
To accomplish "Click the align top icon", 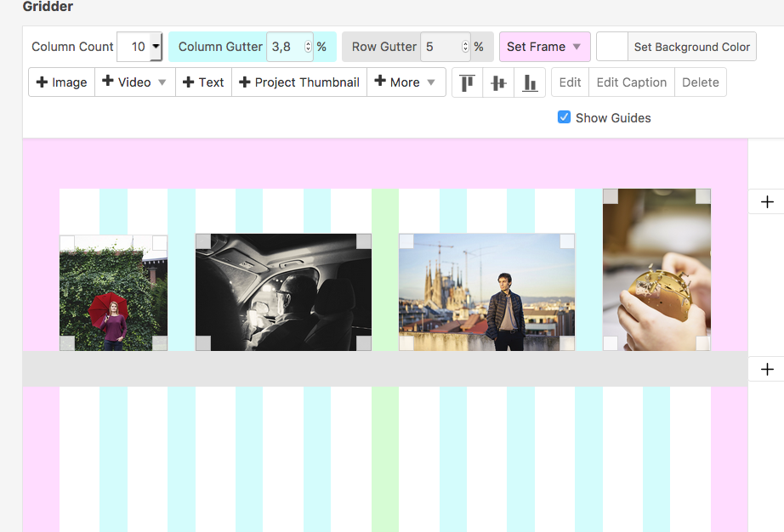I will coord(467,82).
